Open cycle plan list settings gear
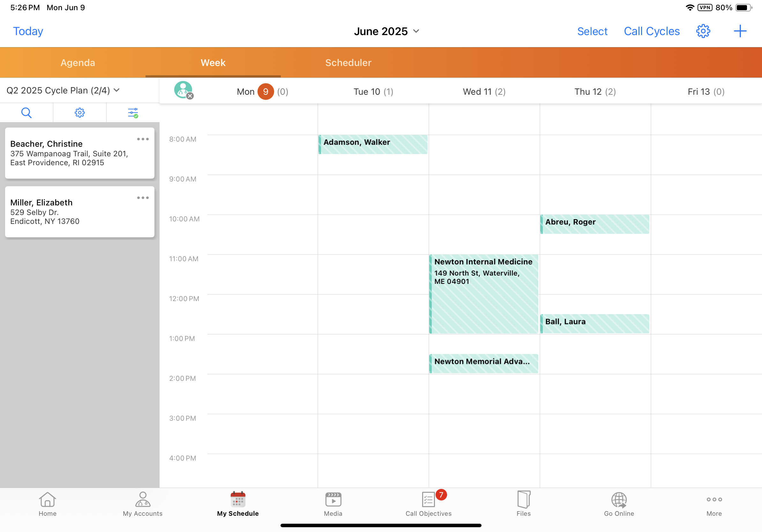Screen dimensions: 762x532 (80, 113)
